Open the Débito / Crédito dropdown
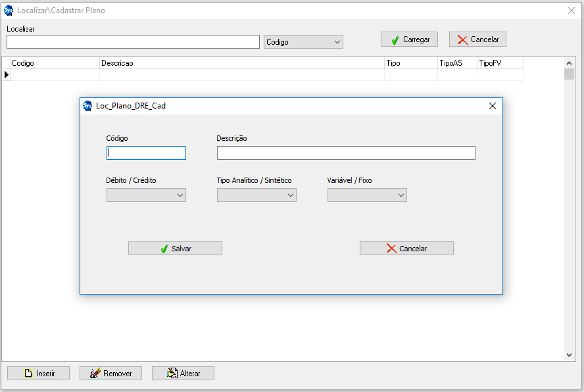The width and height of the screenshot is (584, 392). (x=146, y=195)
